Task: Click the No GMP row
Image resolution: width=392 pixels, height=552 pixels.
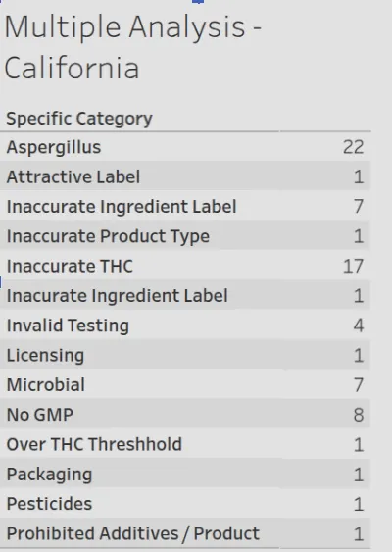Action: 185,415
